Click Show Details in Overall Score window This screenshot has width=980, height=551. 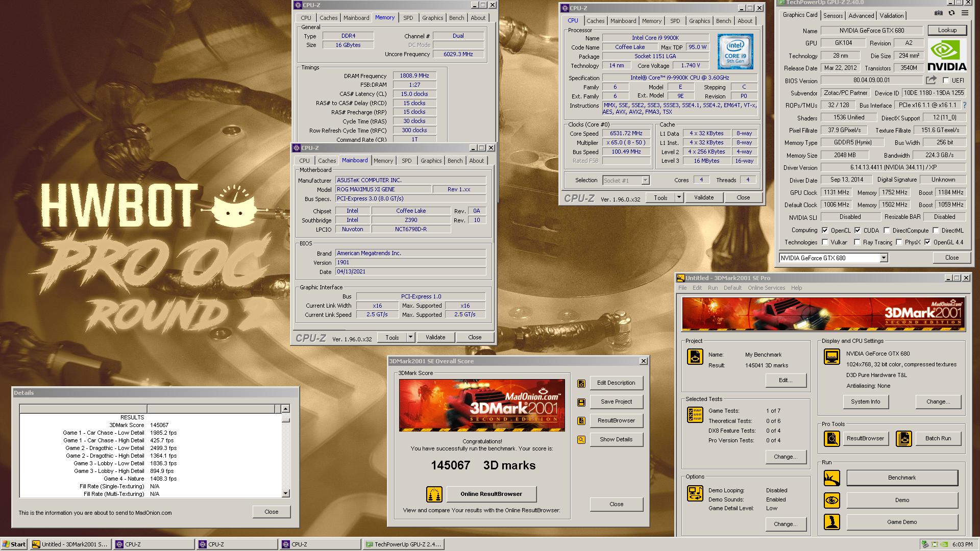[616, 439]
